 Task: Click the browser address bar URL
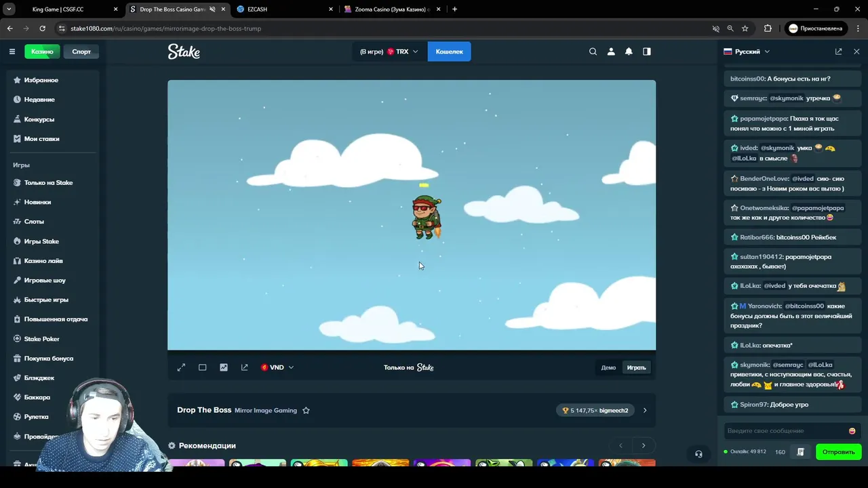coord(165,28)
